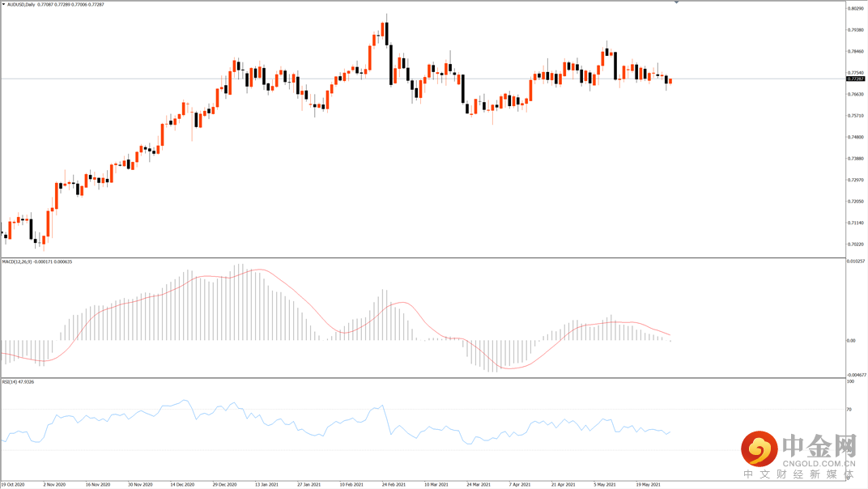Click the 0.72970 price axis label
Screen dimensions: 868x489
855,181
